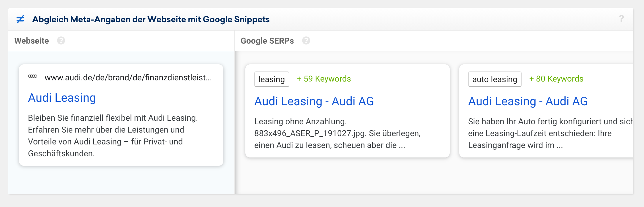
Task: Select the 'leasing' keyword tag
Action: [x=272, y=79]
